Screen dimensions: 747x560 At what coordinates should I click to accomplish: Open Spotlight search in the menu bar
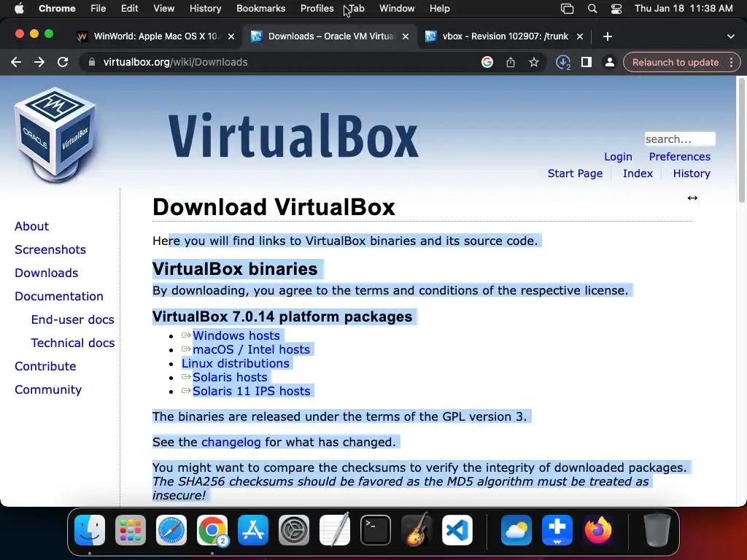click(x=592, y=9)
